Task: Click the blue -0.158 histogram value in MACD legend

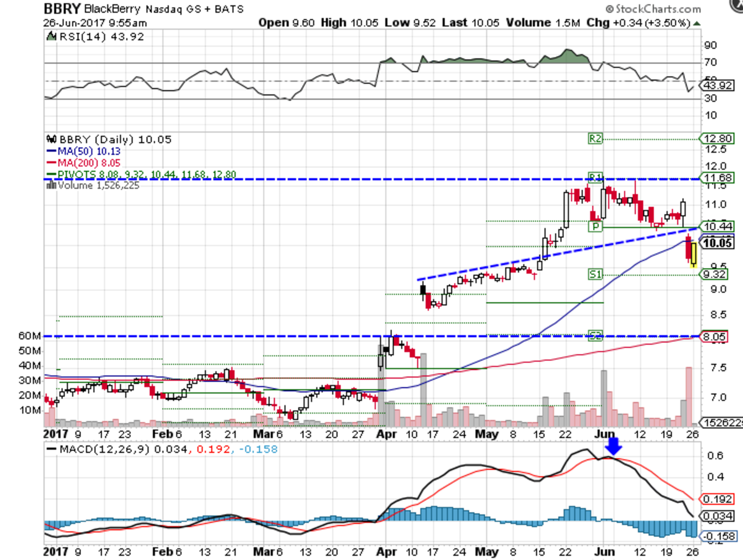Action: 257,449
